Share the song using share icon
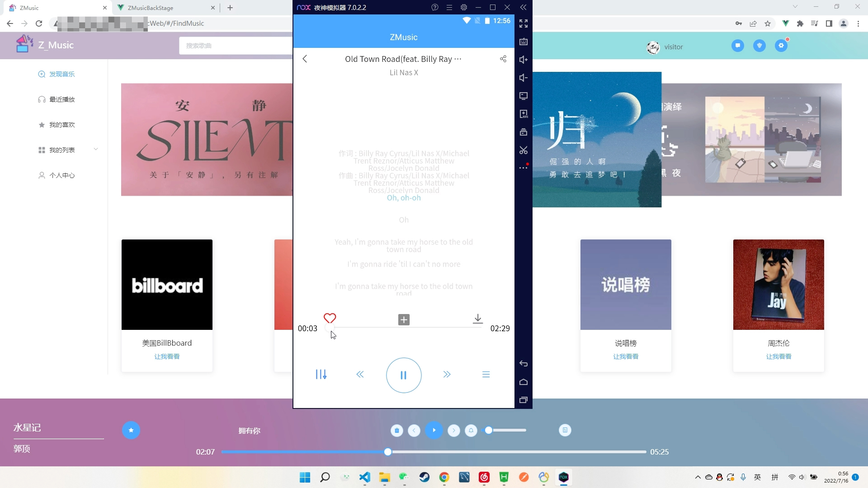 pos(503,59)
